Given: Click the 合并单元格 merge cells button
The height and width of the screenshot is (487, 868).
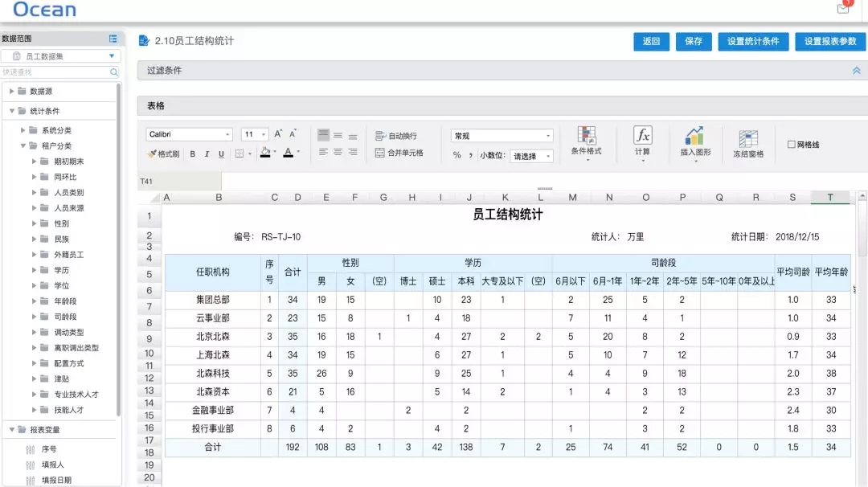Looking at the screenshot, I should (399, 153).
